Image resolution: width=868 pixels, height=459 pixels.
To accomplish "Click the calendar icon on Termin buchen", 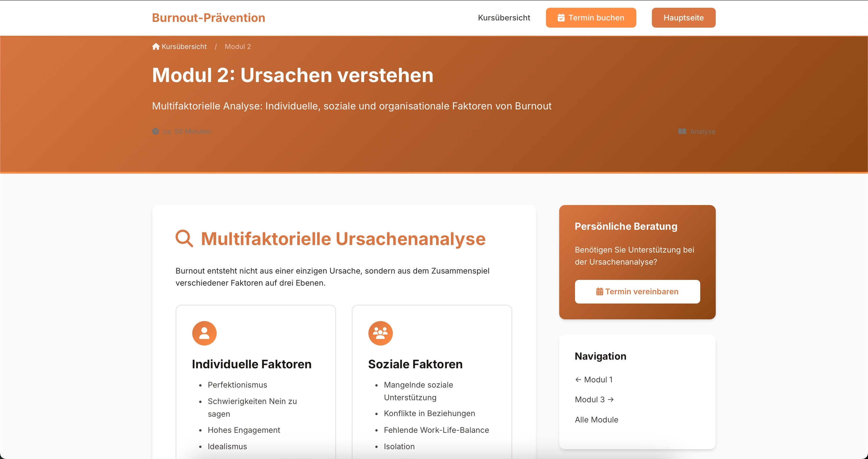I will click(x=561, y=18).
